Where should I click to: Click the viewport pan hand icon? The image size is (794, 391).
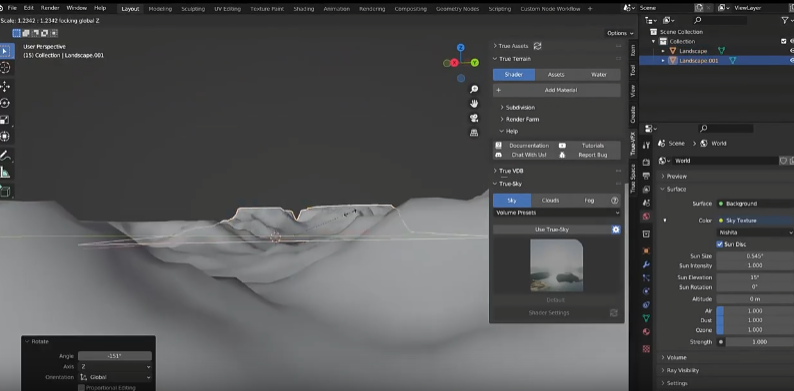[x=474, y=103]
